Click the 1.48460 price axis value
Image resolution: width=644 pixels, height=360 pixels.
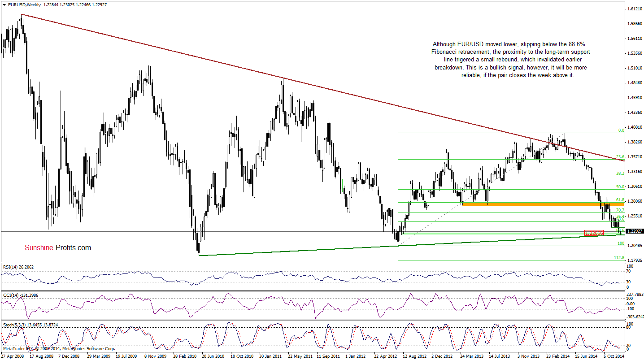click(634, 83)
